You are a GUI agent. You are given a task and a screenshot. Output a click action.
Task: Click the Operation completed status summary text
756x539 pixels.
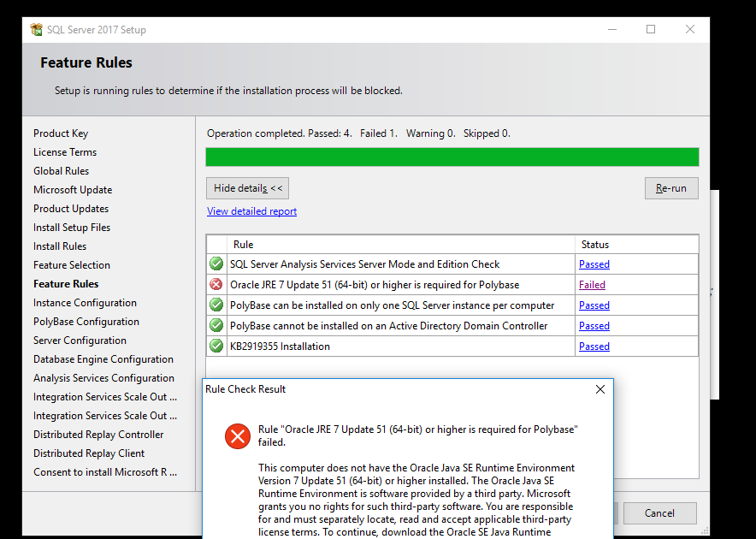[358, 133]
